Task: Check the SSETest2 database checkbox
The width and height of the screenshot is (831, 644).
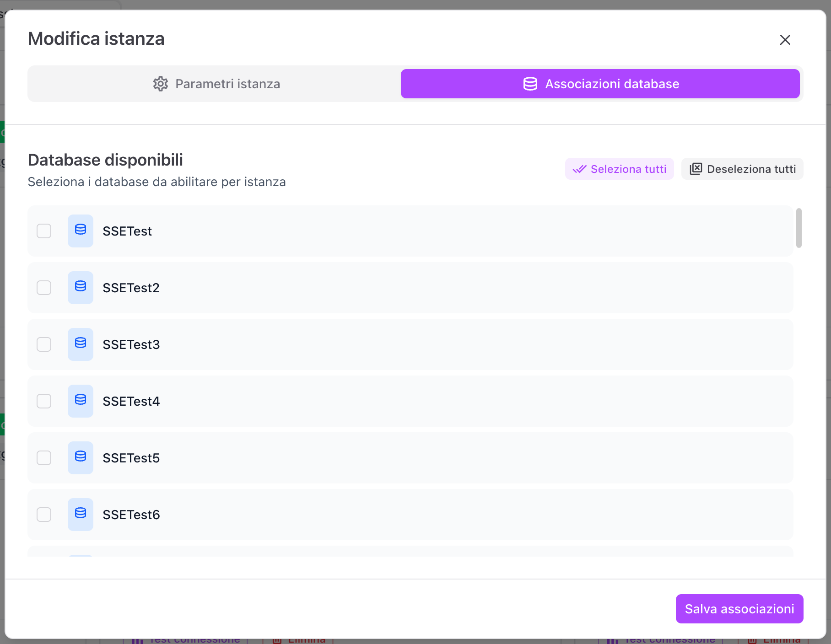Action: [44, 288]
